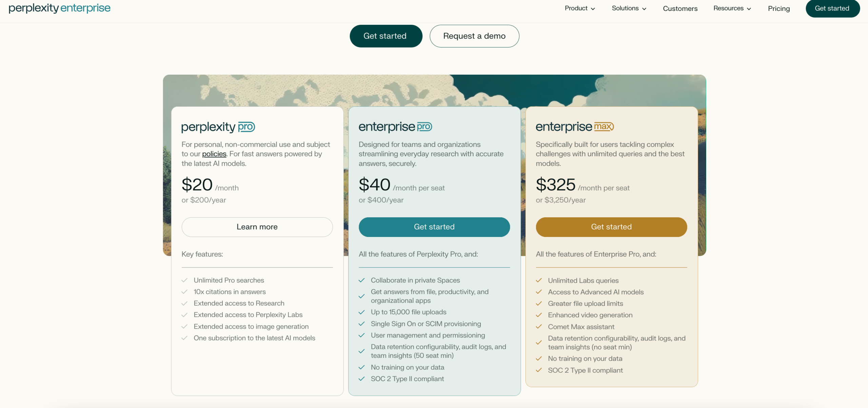Click Get started in top navigation bar
Image resolution: width=868 pixels, height=408 pixels.
pos(832,8)
